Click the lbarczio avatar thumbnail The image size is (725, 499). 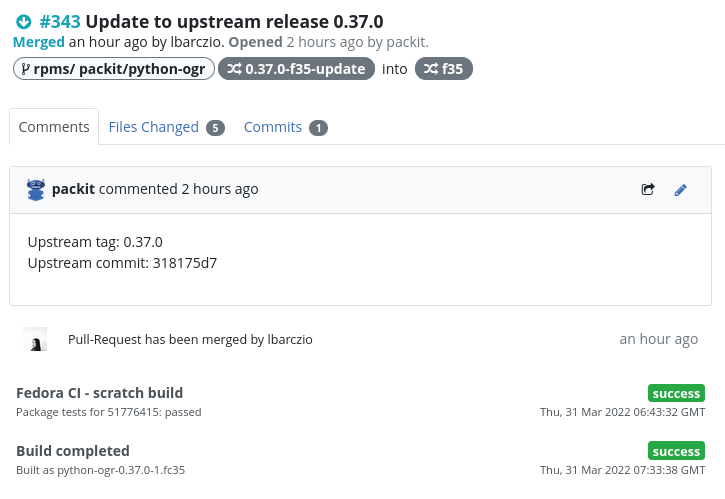[x=36, y=340]
